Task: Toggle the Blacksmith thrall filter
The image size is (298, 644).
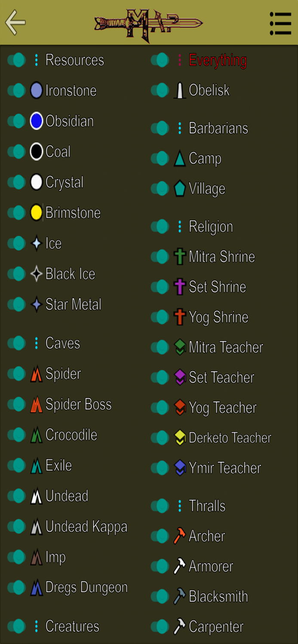Action: coord(160,596)
